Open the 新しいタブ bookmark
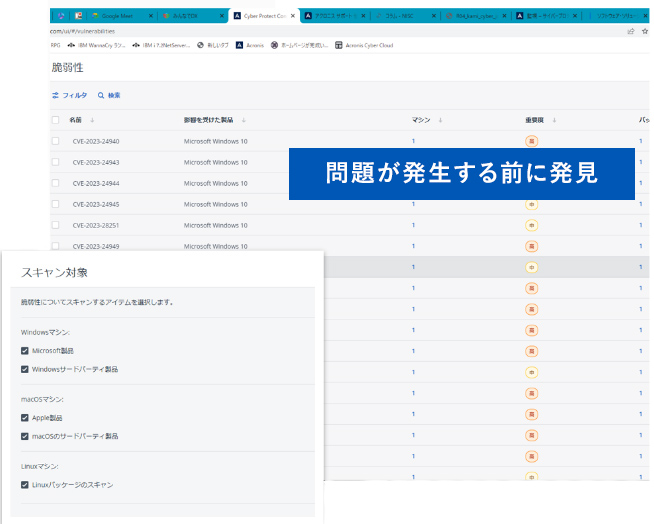 click(x=213, y=45)
